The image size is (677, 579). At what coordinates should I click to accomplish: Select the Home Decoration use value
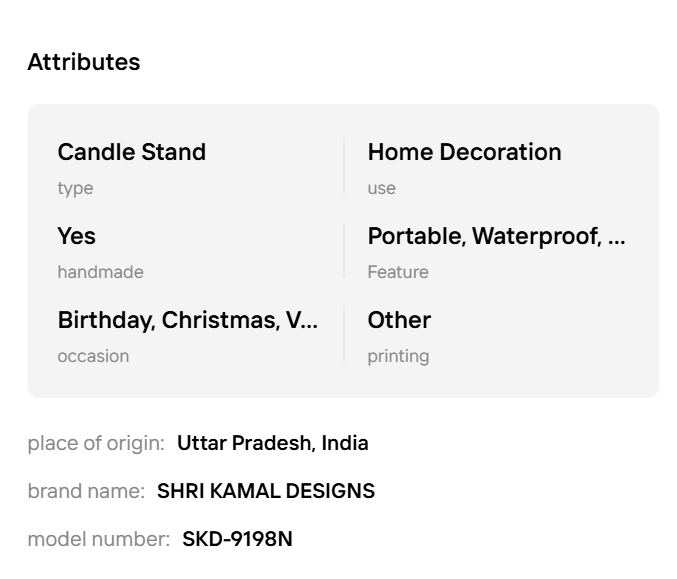pos(464,152)
